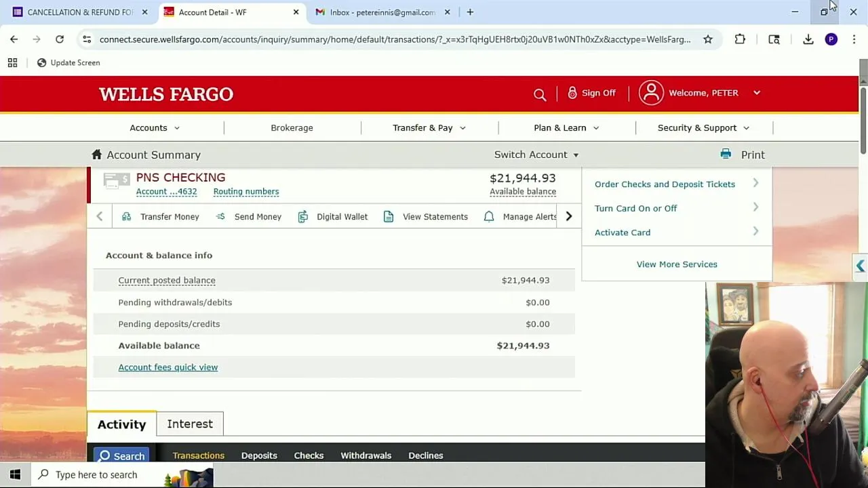The width and height of the screenshot is (868, 488).
Task: Select the Transactions filter tab
Action: point(198,455)
